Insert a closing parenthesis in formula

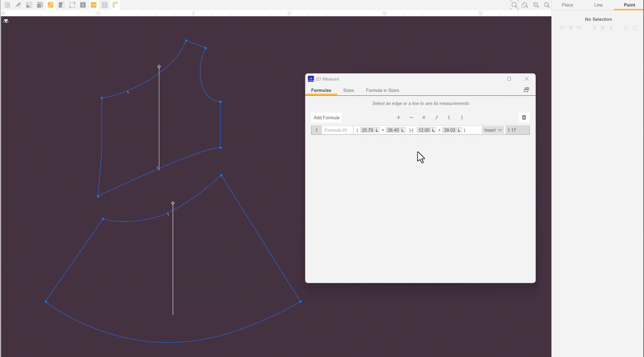[x=462, y=118]
